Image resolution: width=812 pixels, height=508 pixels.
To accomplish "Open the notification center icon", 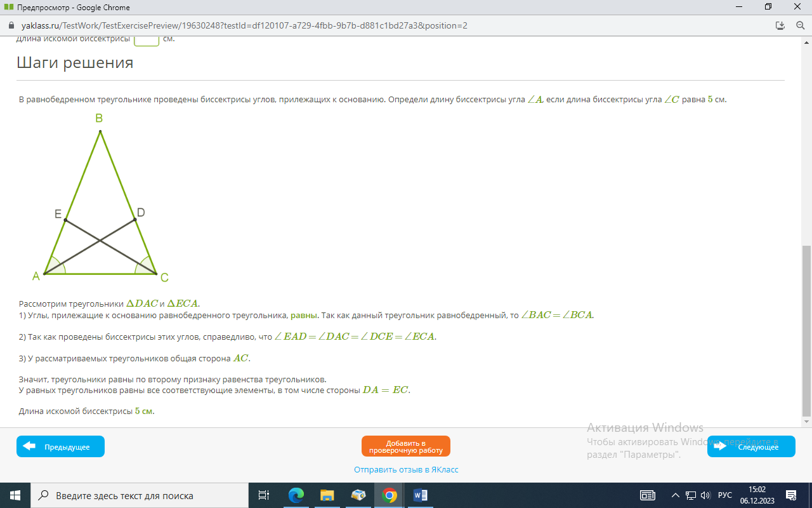I will click(791, 495).
